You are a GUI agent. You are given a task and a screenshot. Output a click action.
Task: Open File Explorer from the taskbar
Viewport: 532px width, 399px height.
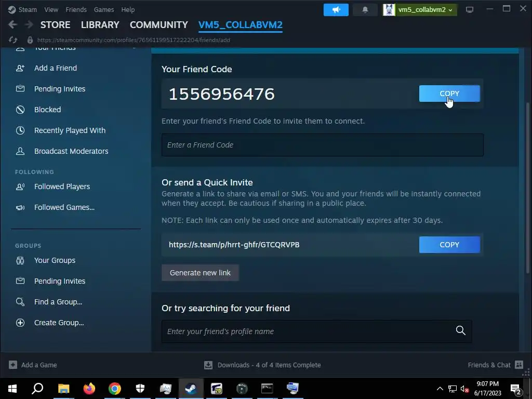tap(63, 389)
